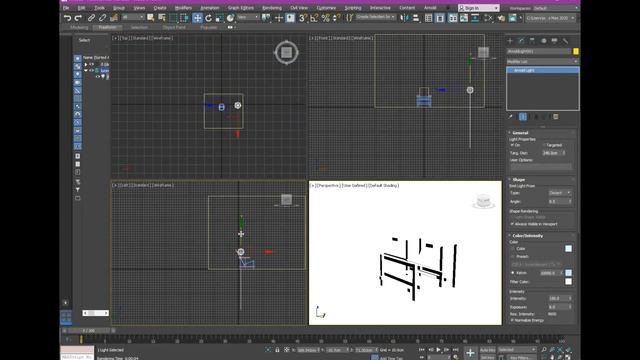Open the Animation menu
Screen dimensions: 640x360
point(210,8)
